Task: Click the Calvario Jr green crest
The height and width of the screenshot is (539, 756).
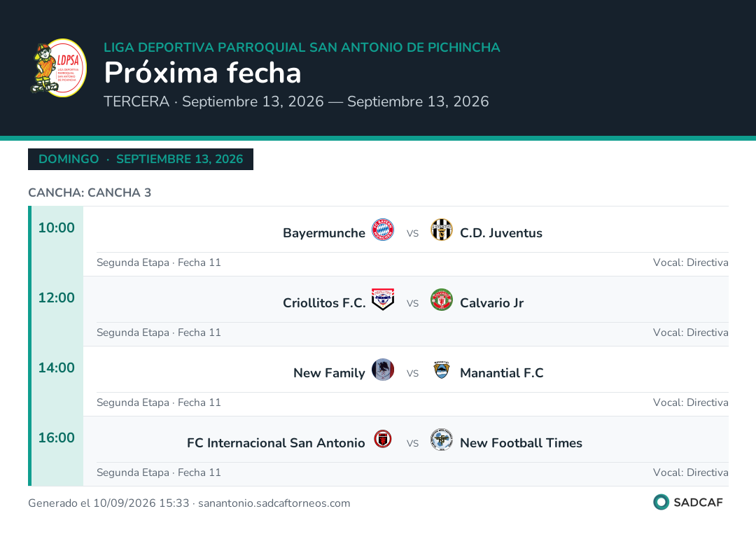Action: [441, 300]
